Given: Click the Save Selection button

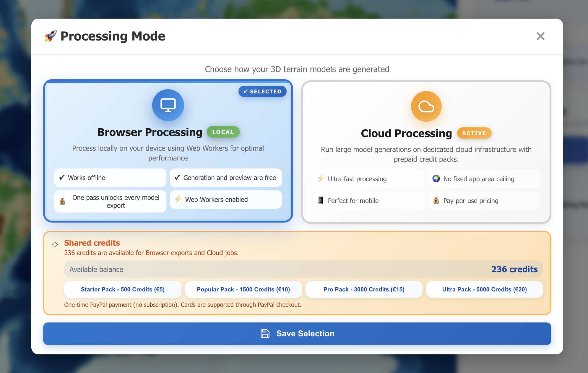Looking at the screenshot, I should [297, 334].
